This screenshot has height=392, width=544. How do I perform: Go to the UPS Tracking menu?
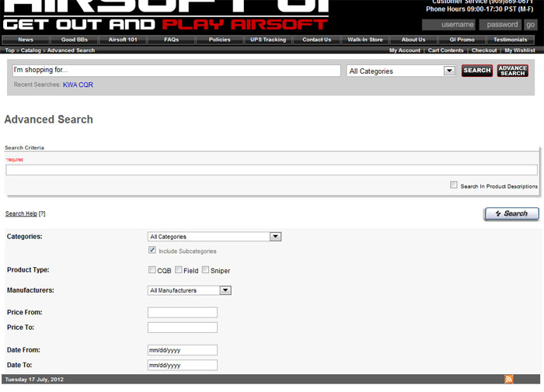point(268,40)
